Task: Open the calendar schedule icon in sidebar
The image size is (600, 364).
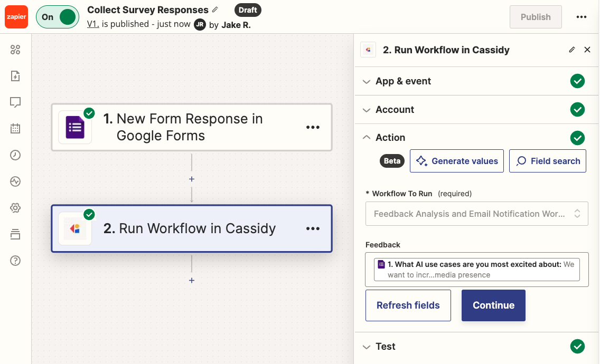Action: point(15,129)
